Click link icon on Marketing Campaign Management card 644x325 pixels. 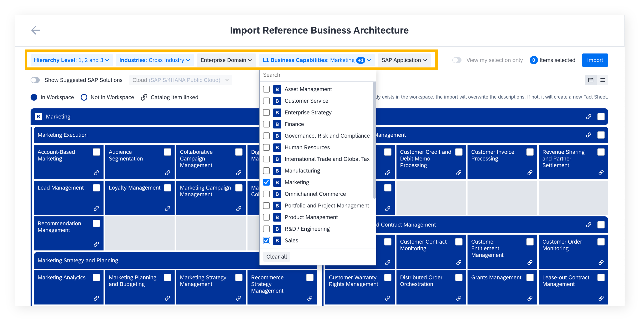239,209
